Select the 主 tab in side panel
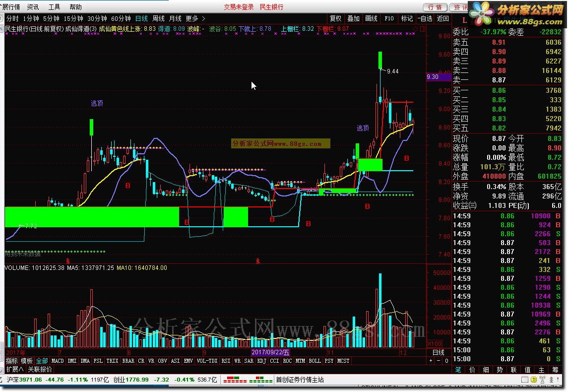 click(541, 370)
